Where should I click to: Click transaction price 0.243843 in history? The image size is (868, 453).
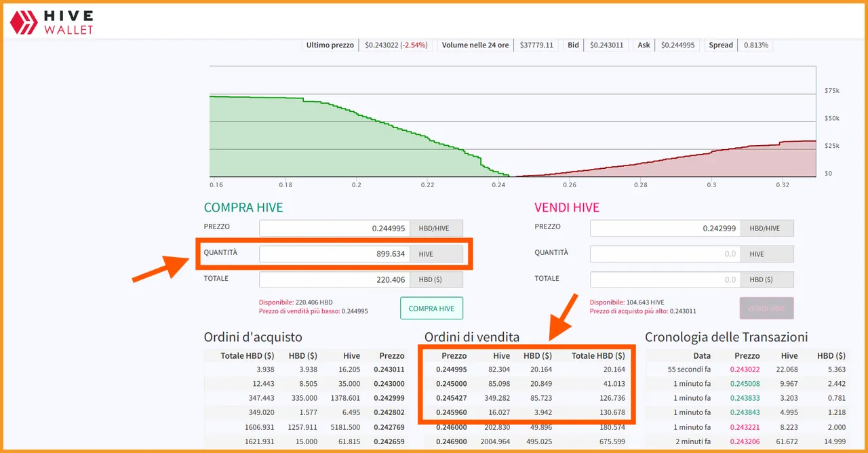(x=745, y=412)
